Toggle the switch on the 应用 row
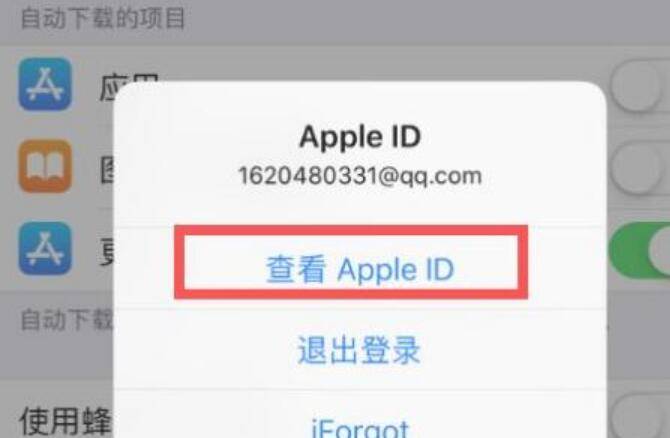Screen dimensions: 670x438 click(x=639, y=84)
